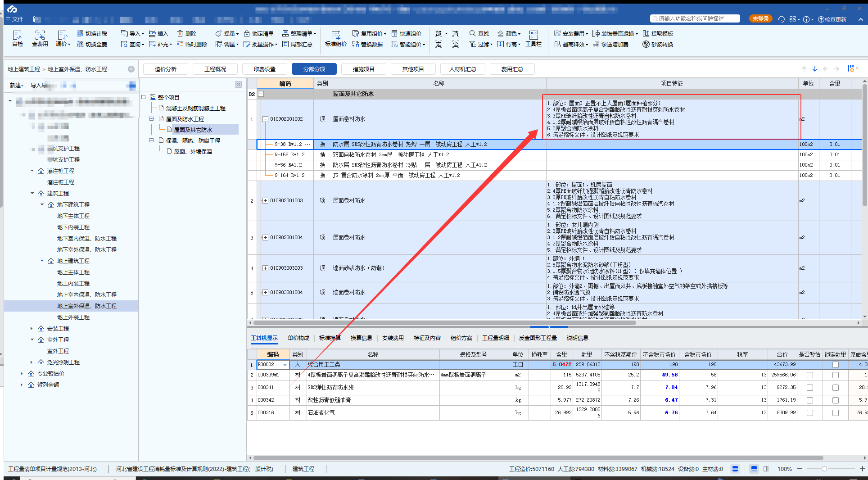Expand item 010902001003 row

tap(265, 200)
